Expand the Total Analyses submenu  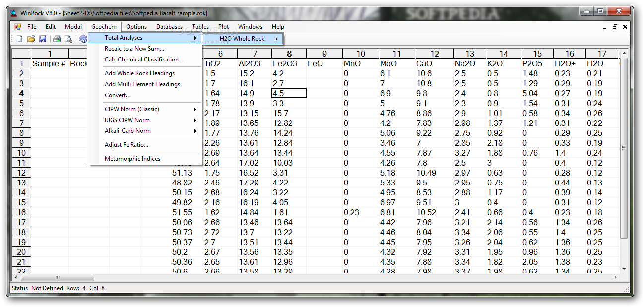click(144, 38)
